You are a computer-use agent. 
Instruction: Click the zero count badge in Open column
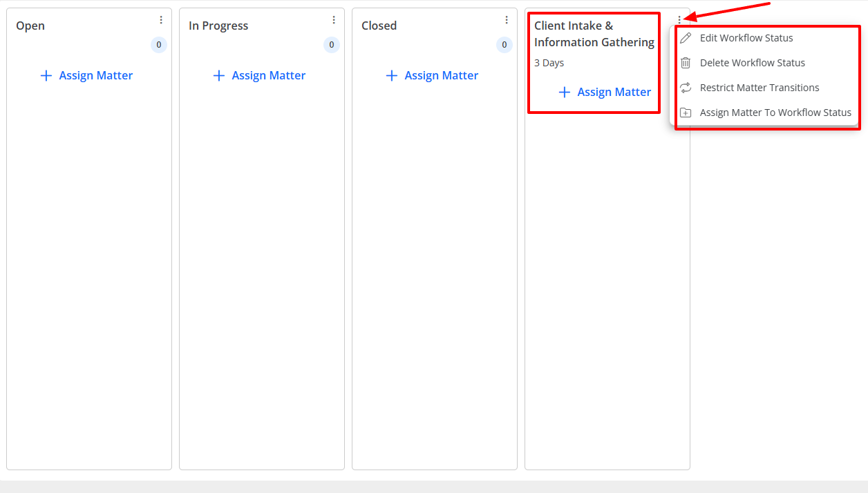(158, 44)
